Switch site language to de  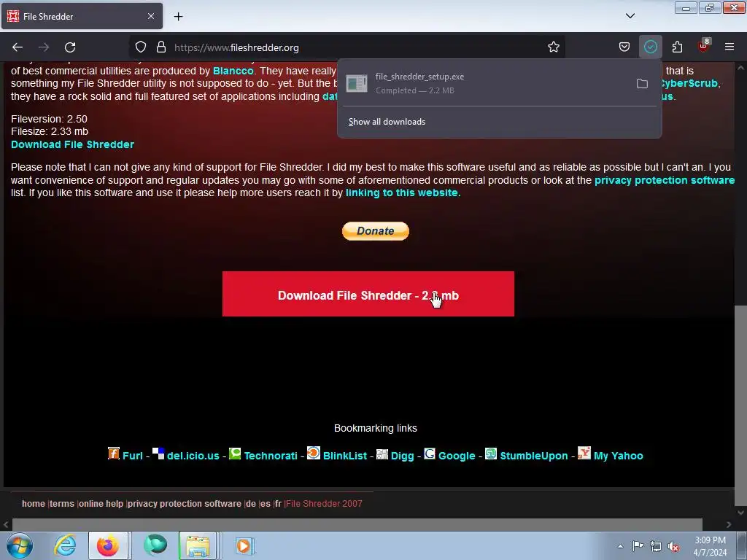[x=251, y=504]
